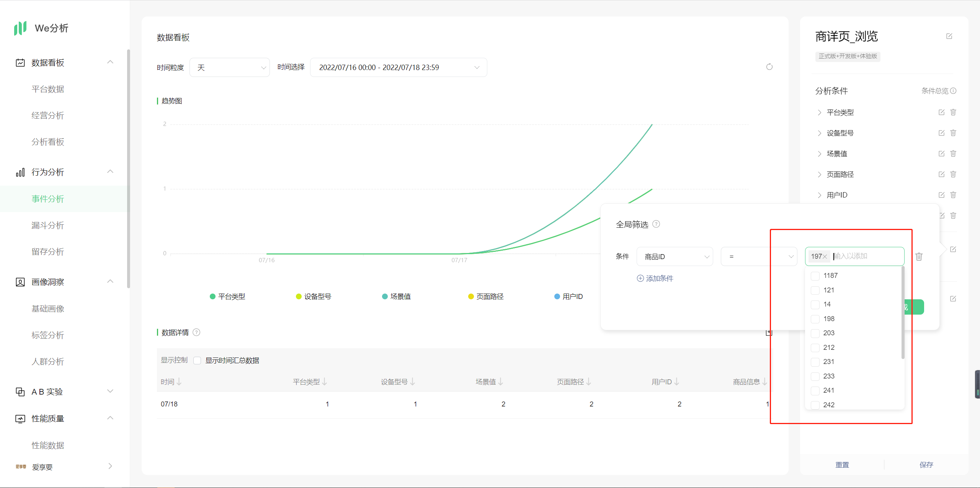Remove the 197 tag from filter values
The image size is (980, 488).
[825, 256]
